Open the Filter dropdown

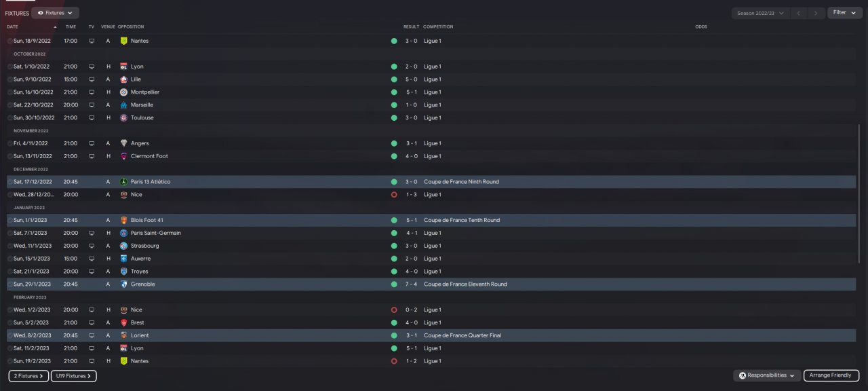point(844,13)
